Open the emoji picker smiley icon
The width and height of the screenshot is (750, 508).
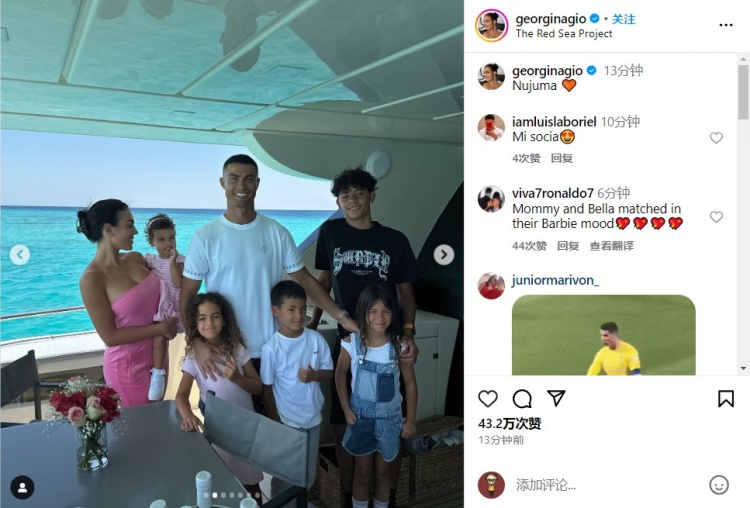tap(718, 485)
